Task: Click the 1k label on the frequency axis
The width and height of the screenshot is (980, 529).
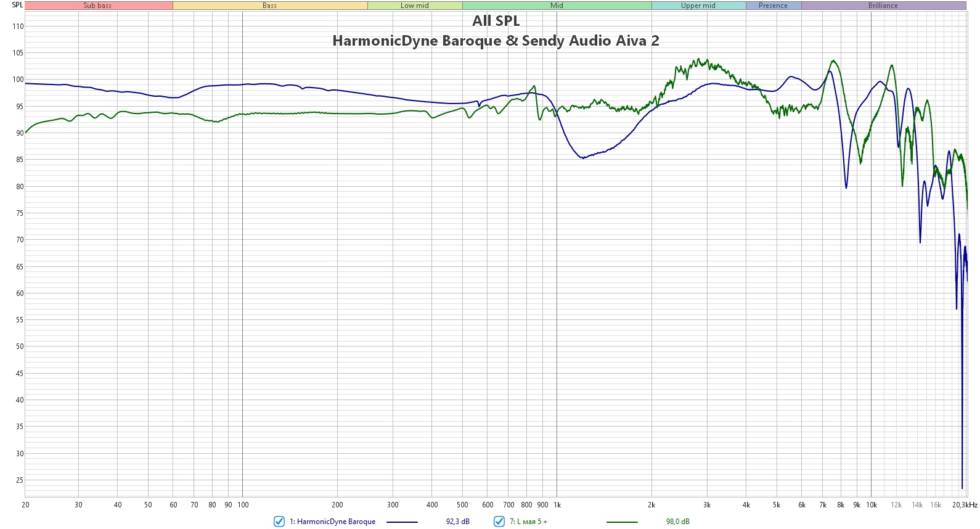Action: point(557,505)
